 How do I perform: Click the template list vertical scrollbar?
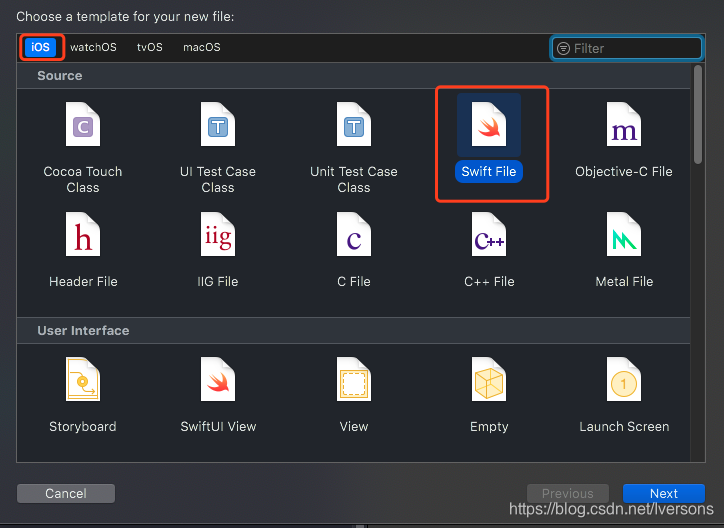pyautogui.click(x=698, y=114)
